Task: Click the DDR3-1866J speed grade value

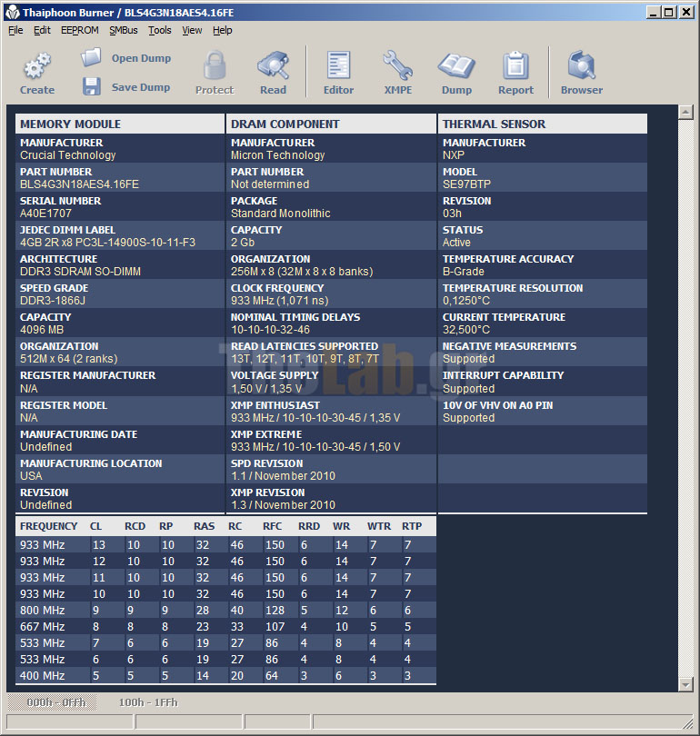Action: (x=53, y=301)
